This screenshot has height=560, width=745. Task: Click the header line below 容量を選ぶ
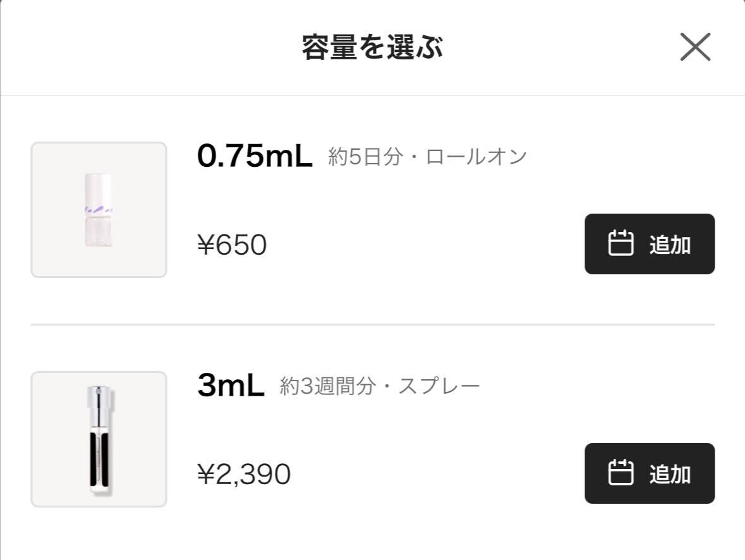point(373,95)
